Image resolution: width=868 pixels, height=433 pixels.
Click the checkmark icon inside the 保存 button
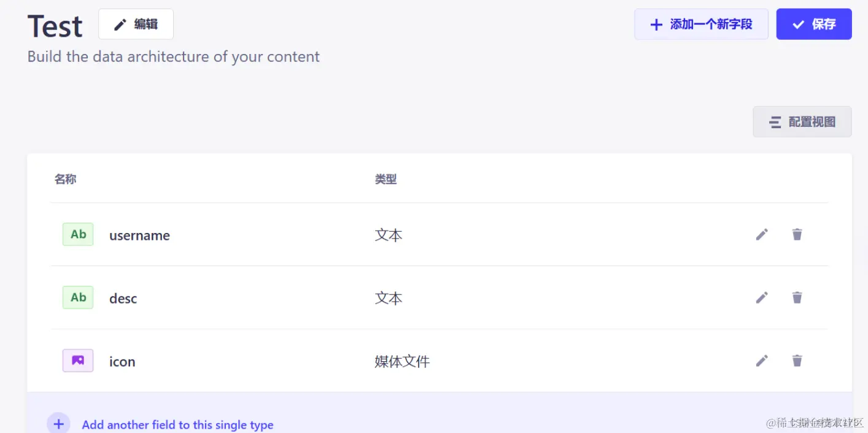(798, 25)
